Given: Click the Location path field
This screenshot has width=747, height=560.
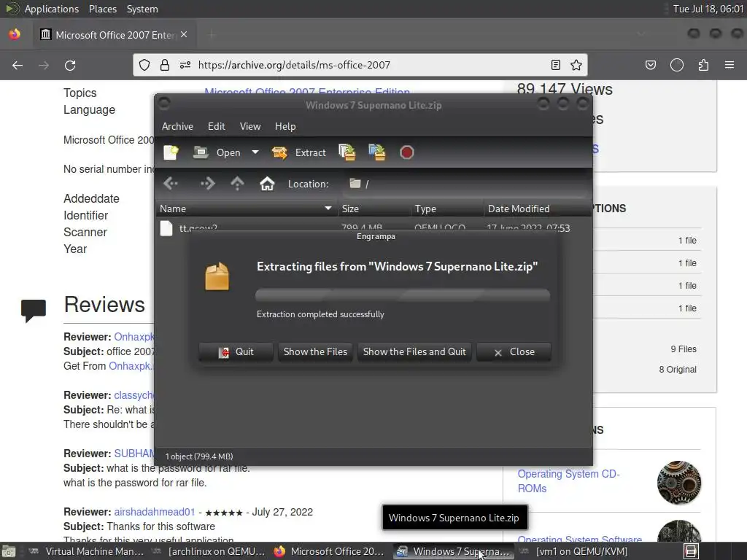Looking at the screenshot, I should [466, 184].
